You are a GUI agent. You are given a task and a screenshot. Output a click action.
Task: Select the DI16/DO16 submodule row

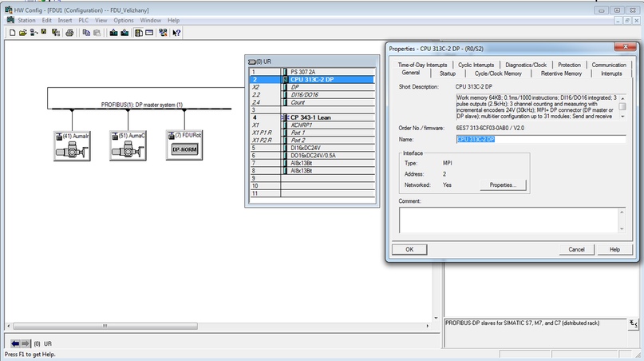312,94
